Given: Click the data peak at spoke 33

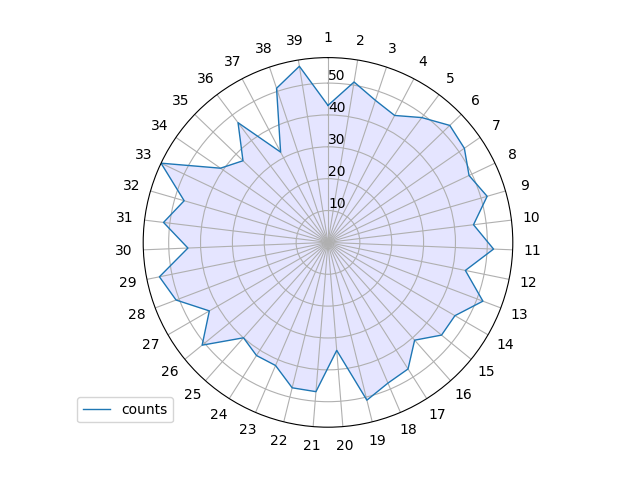Looking at the screenshot, I should pos(162,164).
